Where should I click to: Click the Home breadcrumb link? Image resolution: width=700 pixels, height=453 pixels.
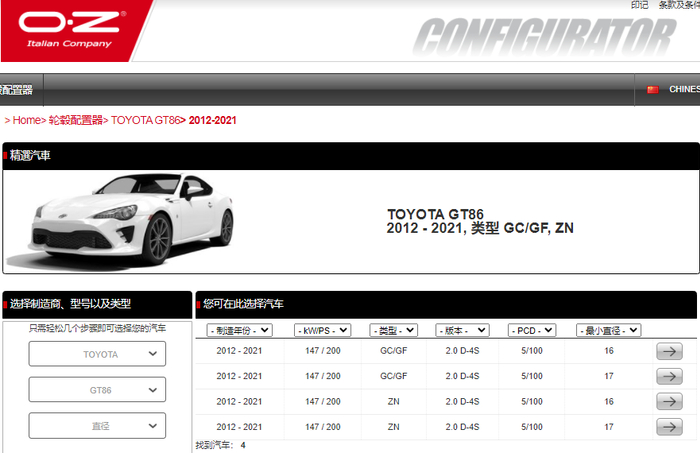26,120
